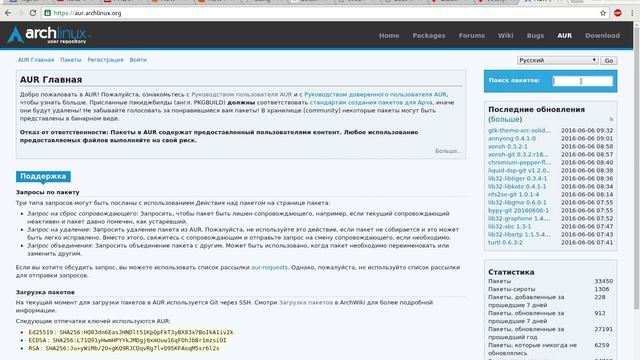The height and width of the screenshot is (360, 640).
Task: Open the bypy-git 20160606-1 package link
Action: (x=518, y=210)
